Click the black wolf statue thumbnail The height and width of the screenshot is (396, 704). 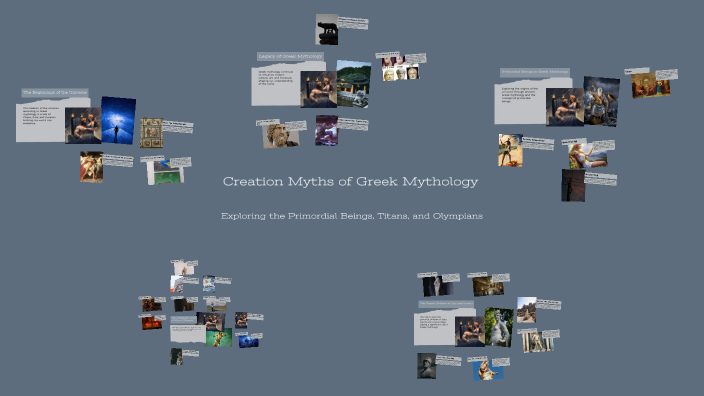tap(327, 29)
